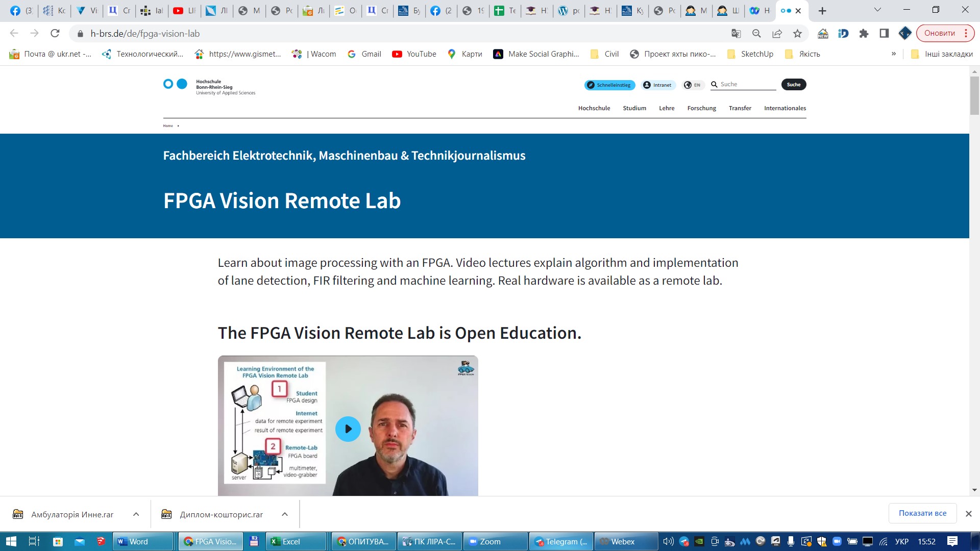Click into the Suche search field
Screen dimensions: 980x551
(746, 84)
